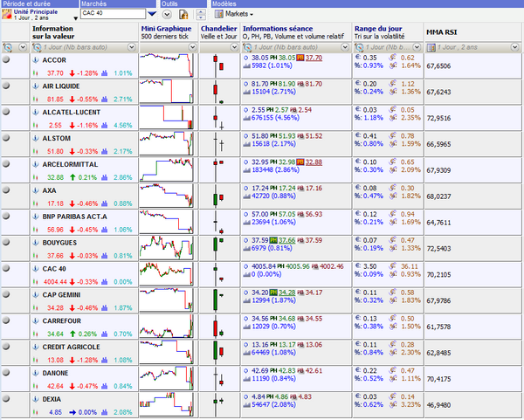
Task: Click the underlined PB value 37.70 for ACCOR
Action: coord(314,58)
